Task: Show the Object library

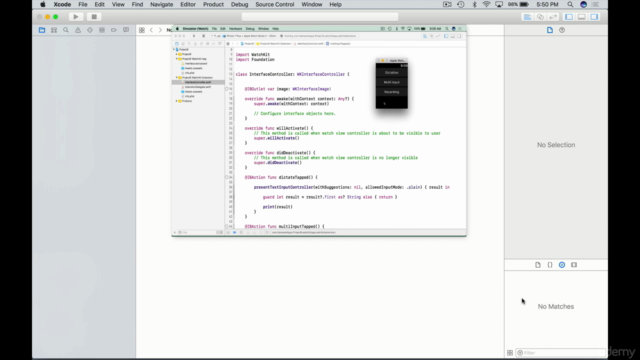Action: click(562, 265)
